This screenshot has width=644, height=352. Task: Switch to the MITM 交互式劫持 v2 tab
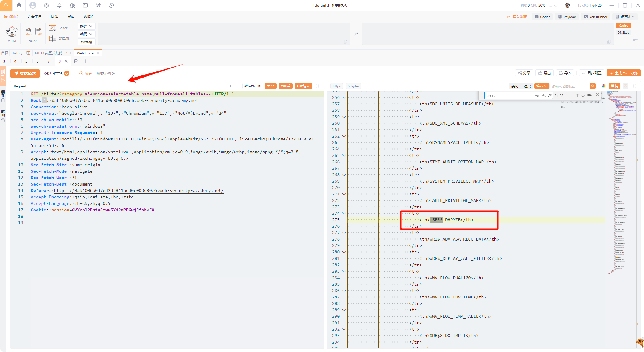(x=51, y=53)
